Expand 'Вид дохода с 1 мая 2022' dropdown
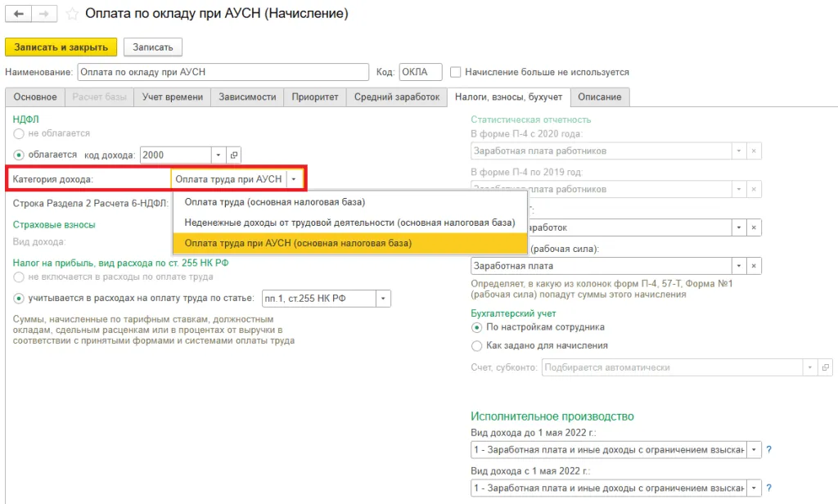 pyautogui.click(x=754, y=488)
